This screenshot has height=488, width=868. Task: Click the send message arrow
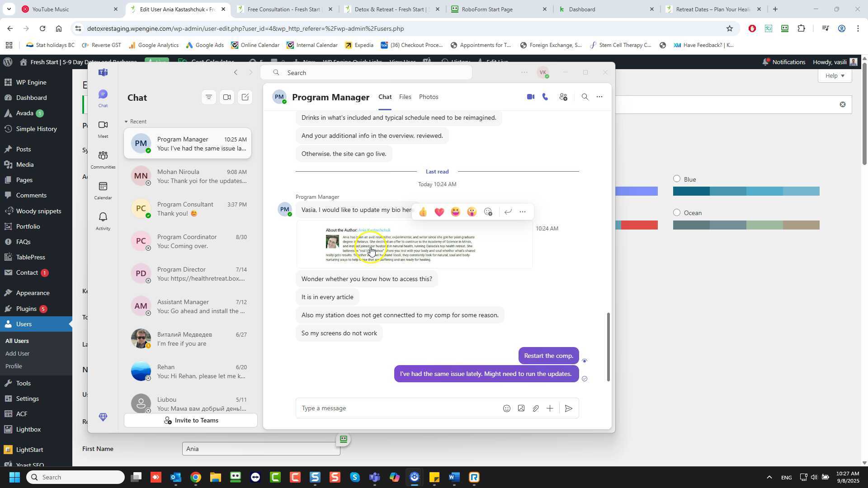point(569,408)
